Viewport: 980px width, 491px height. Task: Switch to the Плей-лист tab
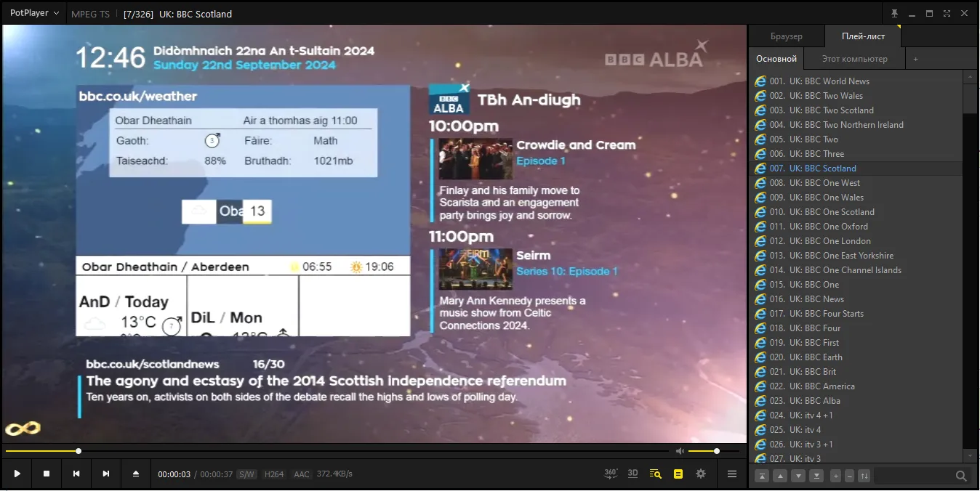863,36
